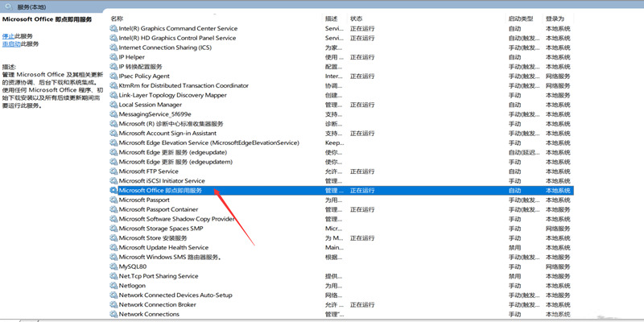Click the Local Session Manager gear icon

pyautogui.click(x=114, y=105)
